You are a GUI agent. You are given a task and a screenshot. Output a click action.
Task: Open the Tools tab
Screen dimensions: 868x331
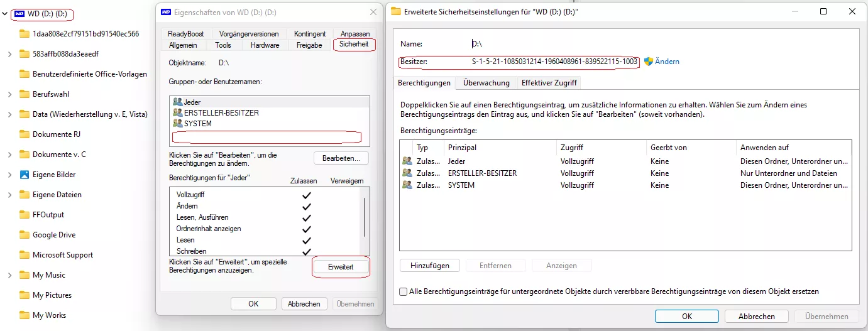(223, 45)
